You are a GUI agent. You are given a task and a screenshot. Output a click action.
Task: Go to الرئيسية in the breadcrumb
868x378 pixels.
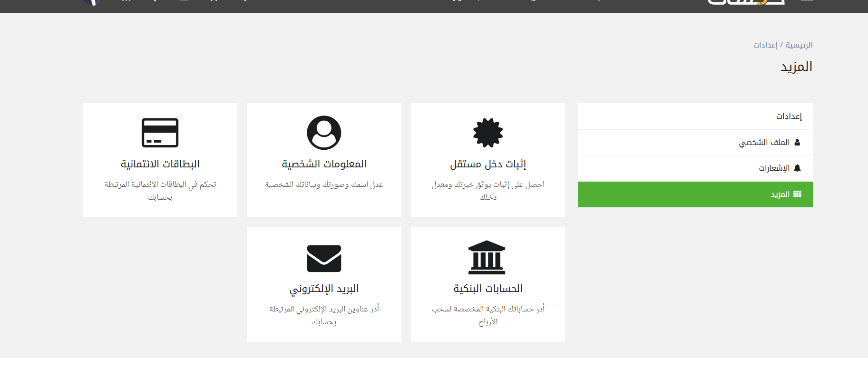pos(799,45)
